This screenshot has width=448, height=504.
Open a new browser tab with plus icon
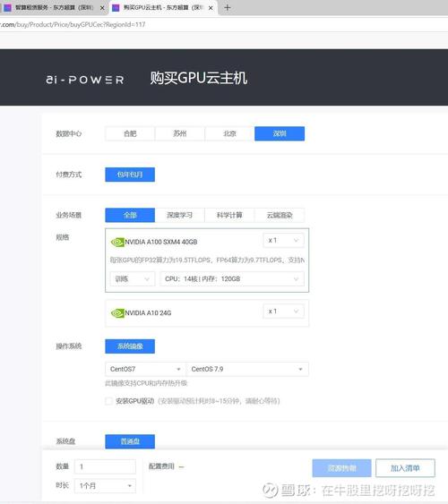click(x=228, y=7)
